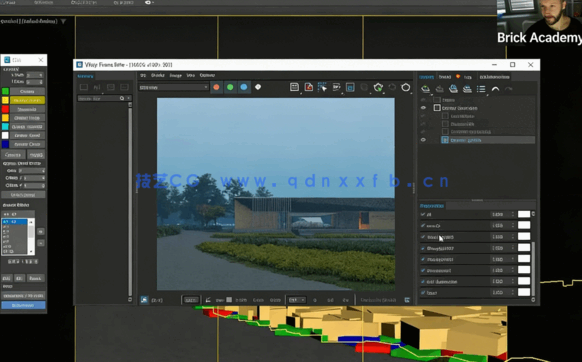Uncheck the bottom row checkbox in properties list

coord(423,293)
